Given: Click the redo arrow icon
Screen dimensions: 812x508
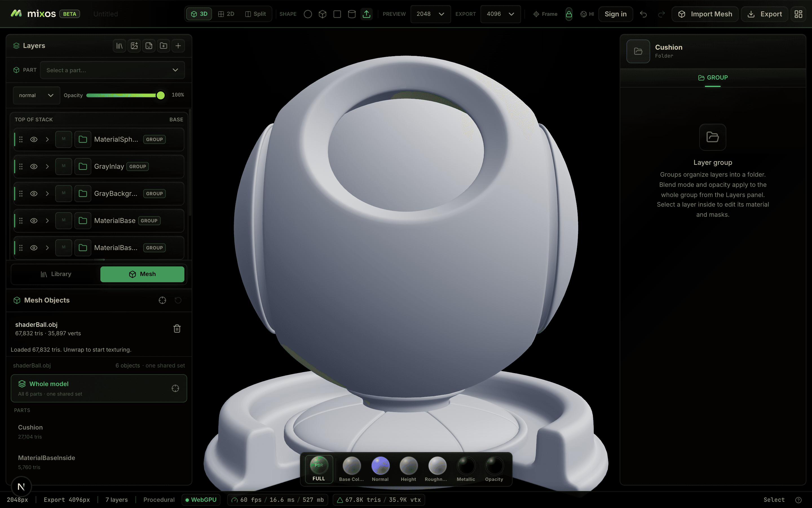Looking at the screenshot, I should point(661,14).
